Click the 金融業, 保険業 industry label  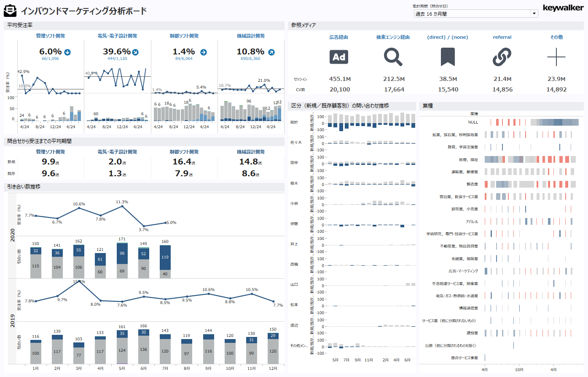tap(464, 259)
